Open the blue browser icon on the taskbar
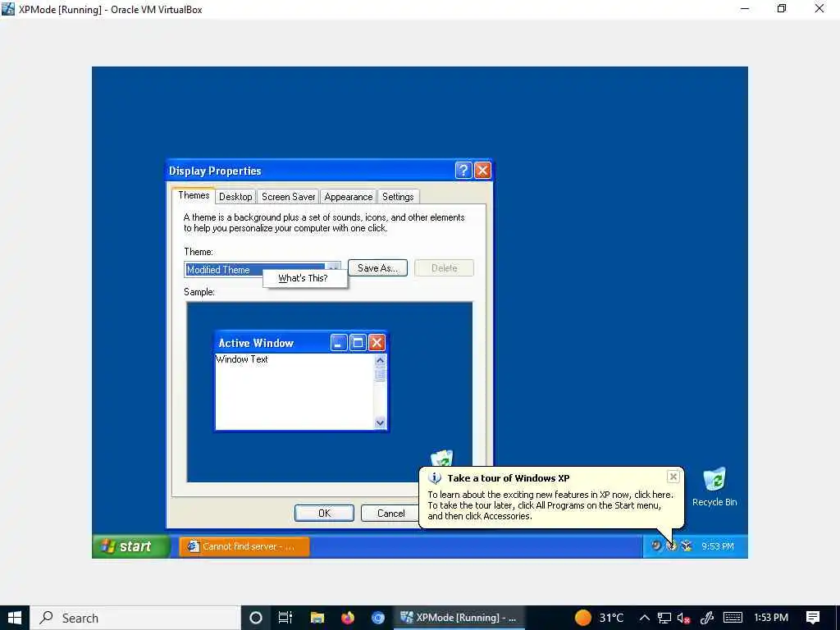This screenshot has width=840, height=630. (x=377, y=618)
